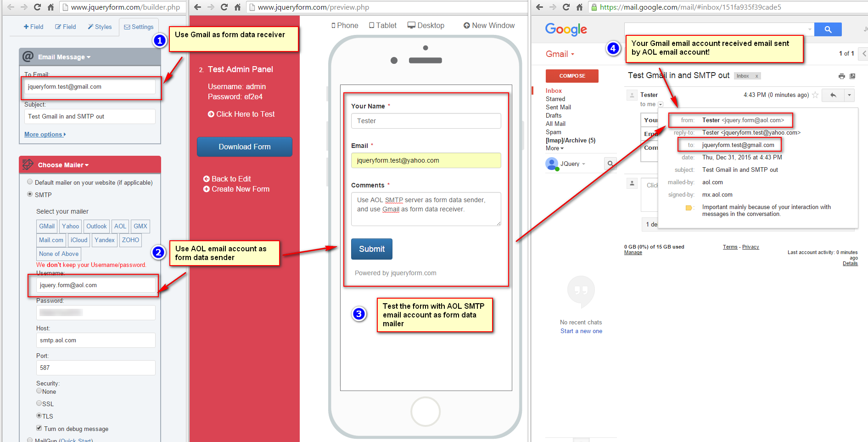Submit the preview form
Screen dimensions: 868x442
point(372,249)
